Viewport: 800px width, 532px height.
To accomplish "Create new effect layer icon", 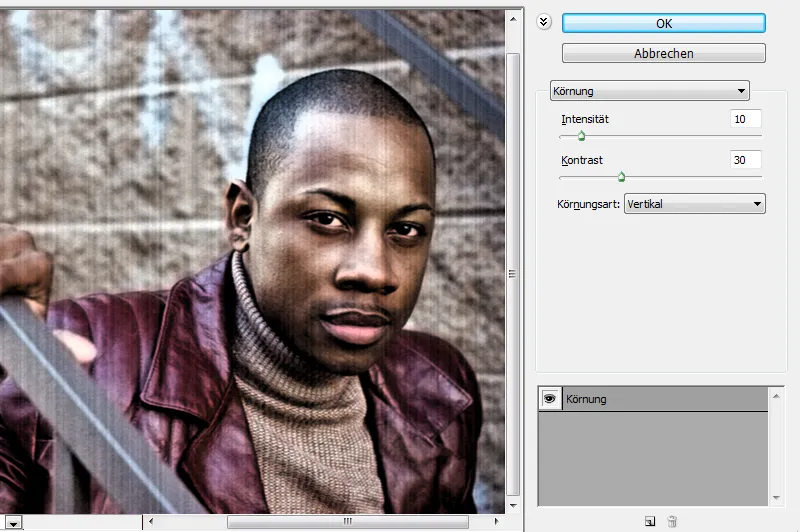I will [x=649, y=521].
